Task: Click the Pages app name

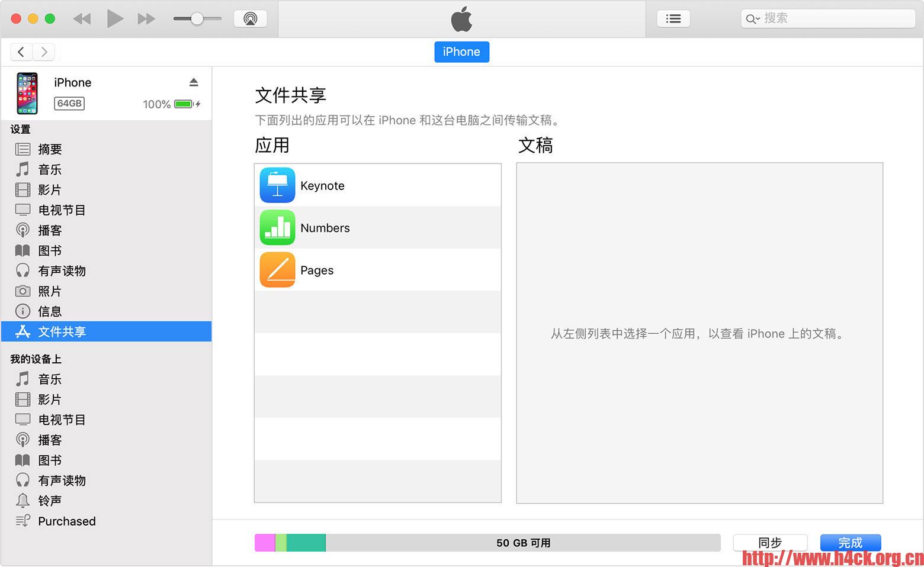Action: 317,270
